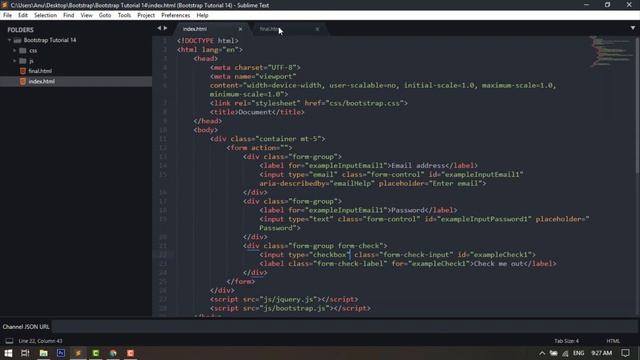Click the Sublime Text taskbar icon

pos(78,353)
